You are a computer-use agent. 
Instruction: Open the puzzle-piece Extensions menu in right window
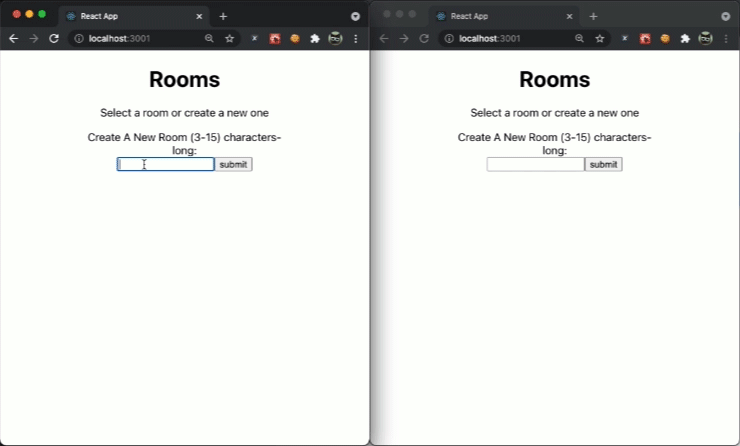(x=685, y=39)
